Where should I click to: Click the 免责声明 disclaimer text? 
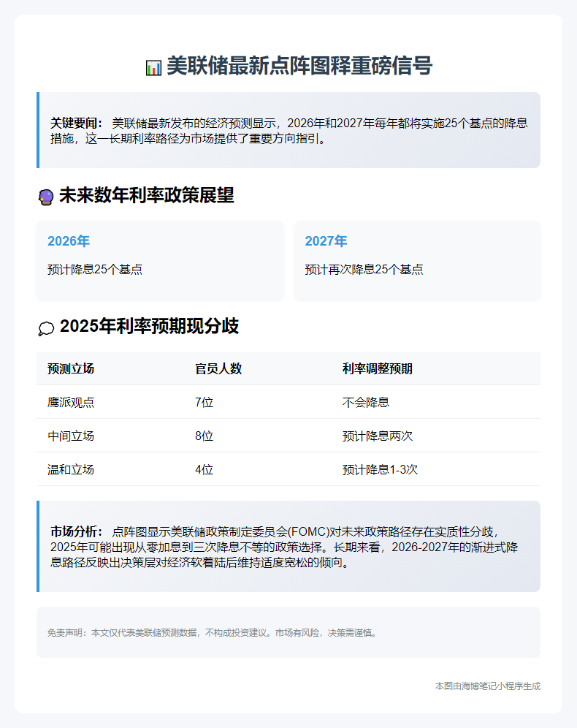(213, 632)
